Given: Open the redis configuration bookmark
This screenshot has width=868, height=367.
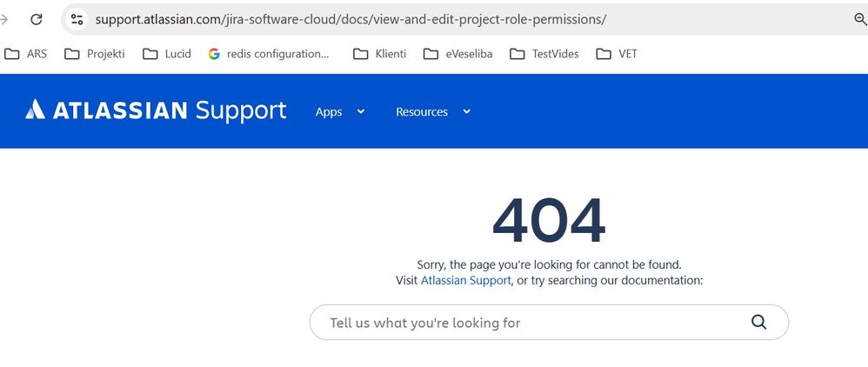Looking at the screenshot, I should [x=269, y=54].
